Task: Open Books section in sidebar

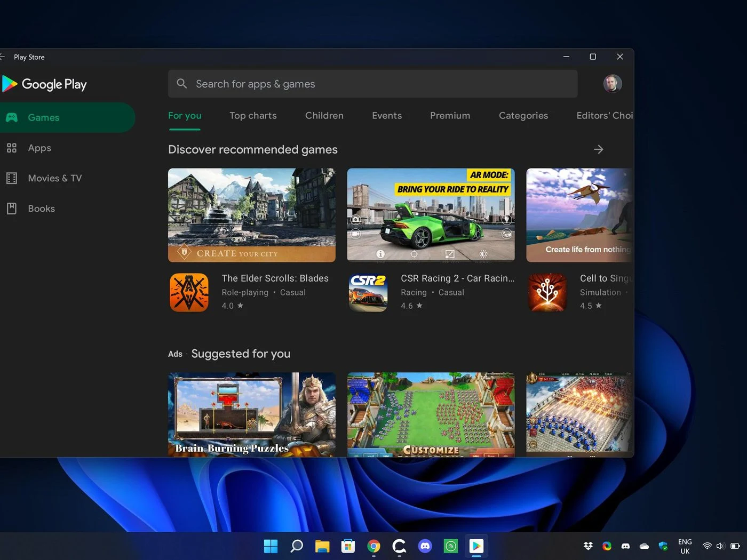Action: tap(41, 209)
